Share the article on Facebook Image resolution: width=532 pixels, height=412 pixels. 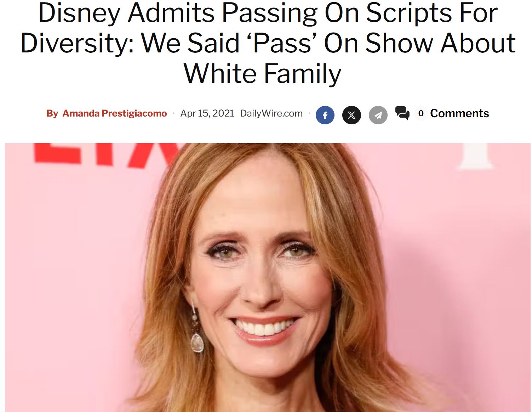(x=325, y=115)
